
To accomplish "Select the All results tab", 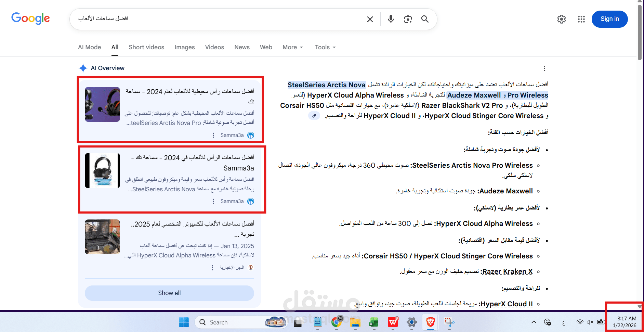I will click(x=115, y=47).
